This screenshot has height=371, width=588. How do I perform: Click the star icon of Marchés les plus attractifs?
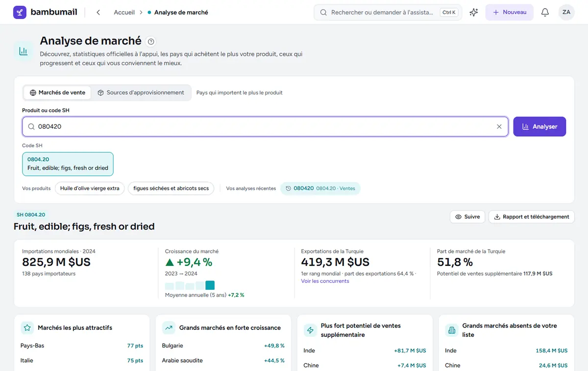[27, 328]
